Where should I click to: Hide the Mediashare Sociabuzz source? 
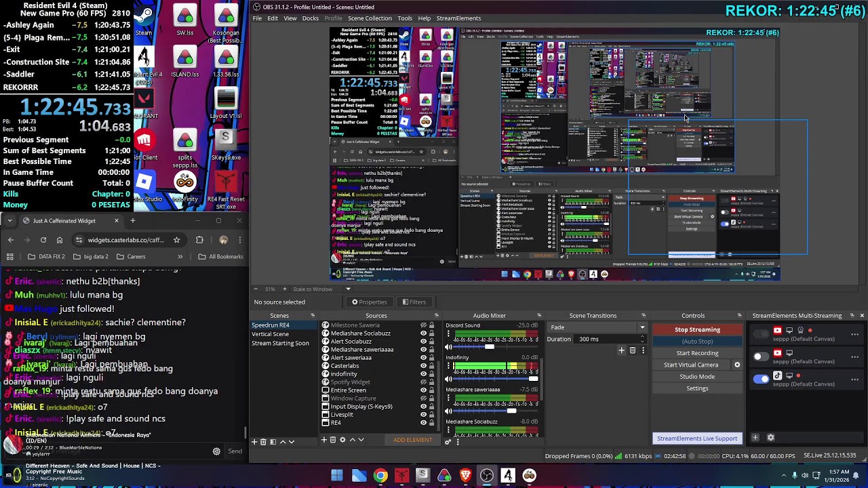click(424, 333)
